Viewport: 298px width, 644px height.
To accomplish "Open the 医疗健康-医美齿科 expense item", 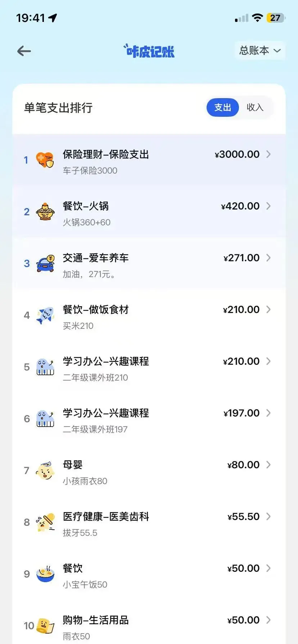I will [106, 516].
